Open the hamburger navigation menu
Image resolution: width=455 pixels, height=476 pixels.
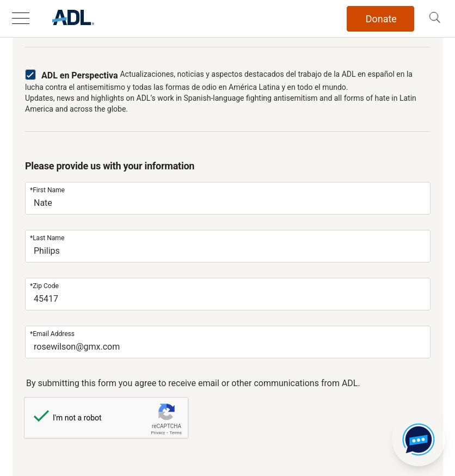point(21,19)
